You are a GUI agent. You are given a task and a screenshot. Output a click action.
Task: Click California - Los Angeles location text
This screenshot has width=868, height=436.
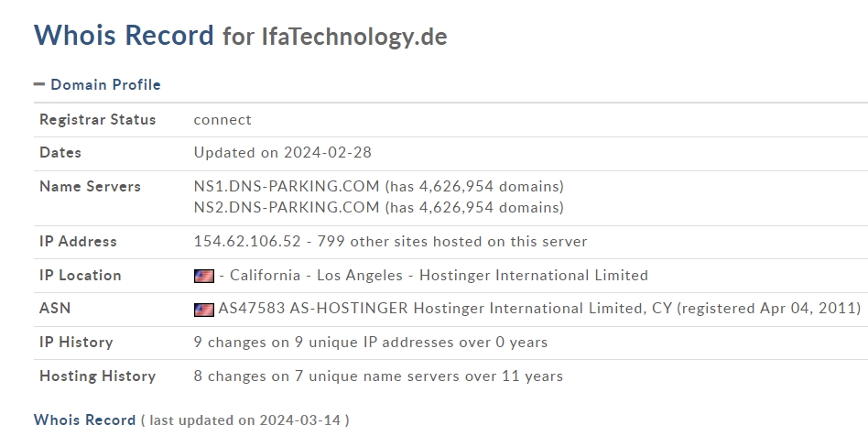tap(316, 276)
